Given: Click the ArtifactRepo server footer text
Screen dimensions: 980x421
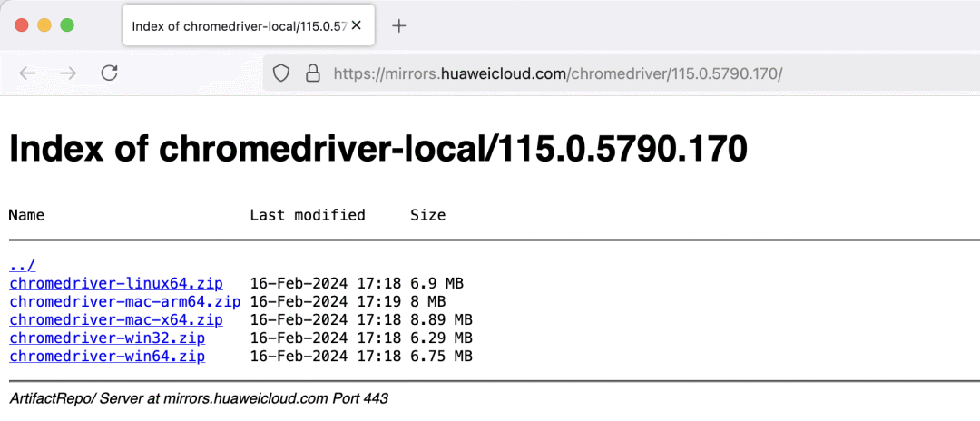Looking at the screenshot, I should pyautogui.click(x=199, y=398).
